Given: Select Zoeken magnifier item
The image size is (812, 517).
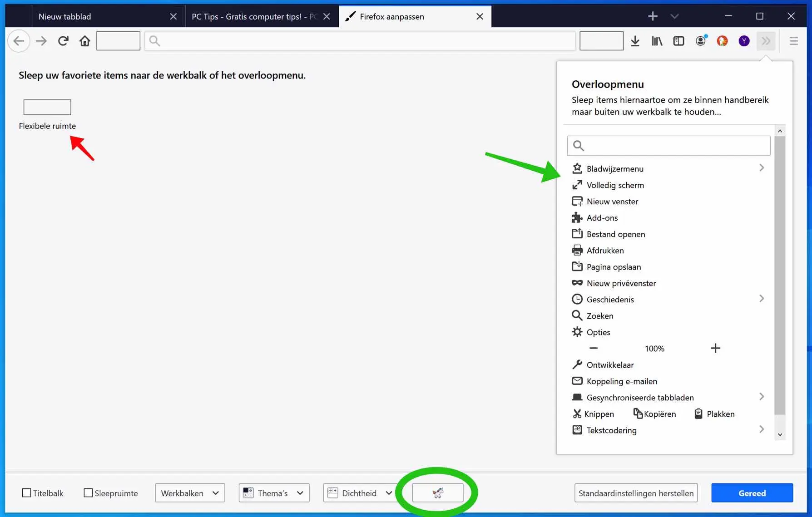Looking at the screenshot, I should coord(668,315).
